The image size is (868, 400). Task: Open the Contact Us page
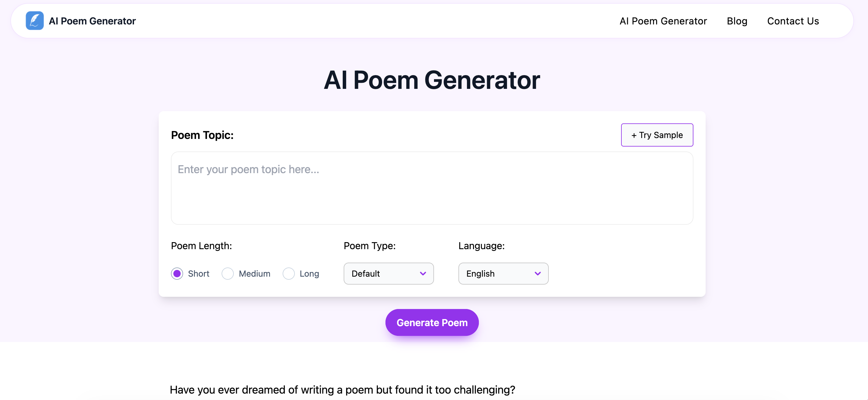click(793, 21)
